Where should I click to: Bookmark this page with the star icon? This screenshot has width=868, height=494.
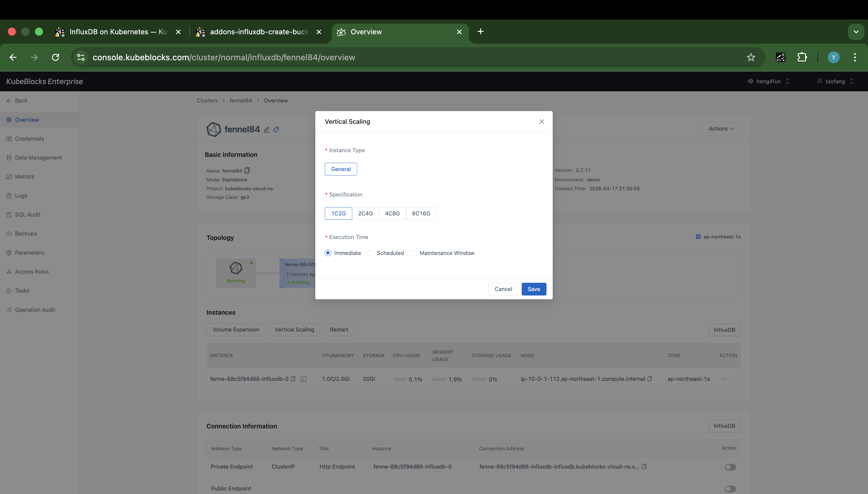click(751, 57)
